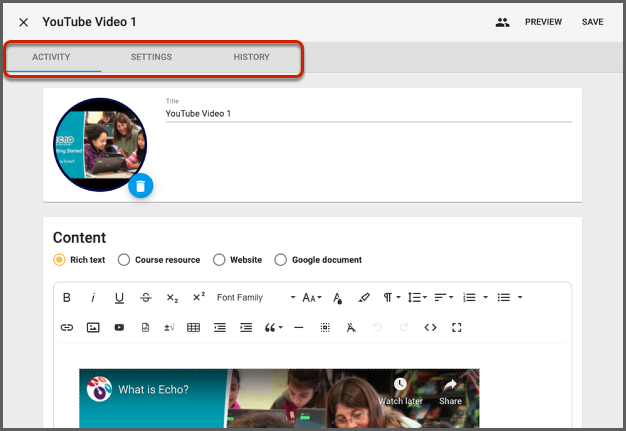Click the insert link icon
The height and width of the screenshot is (431, 626).
tap(67, 327)
